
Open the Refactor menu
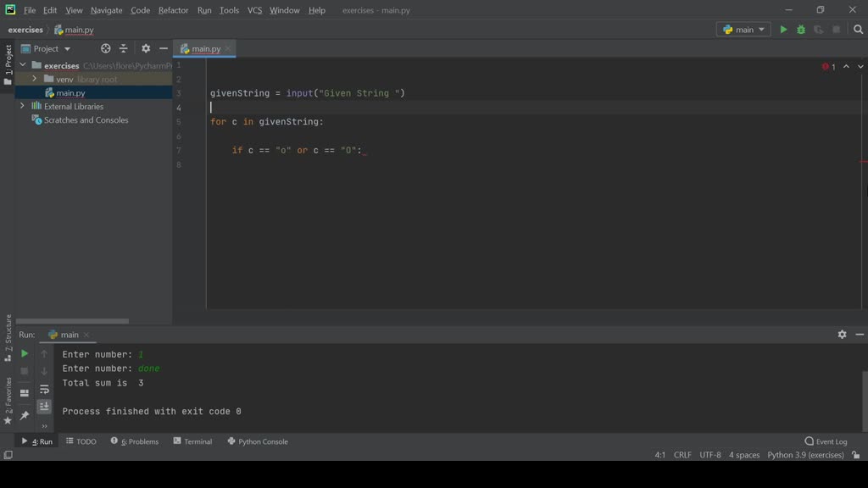point(173,10)
